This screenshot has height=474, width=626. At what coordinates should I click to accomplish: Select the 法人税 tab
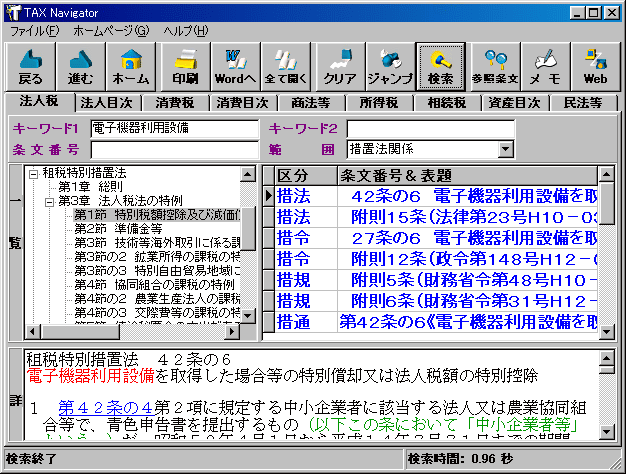pos(39,101)
